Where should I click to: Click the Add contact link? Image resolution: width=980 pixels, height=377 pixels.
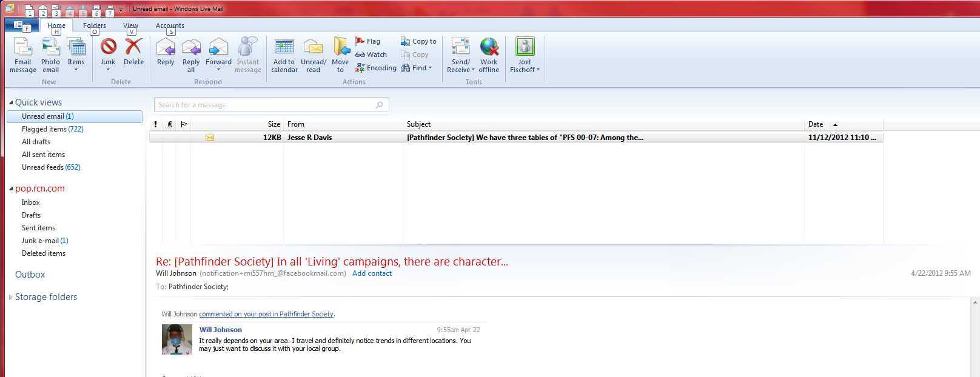point(372,273)
